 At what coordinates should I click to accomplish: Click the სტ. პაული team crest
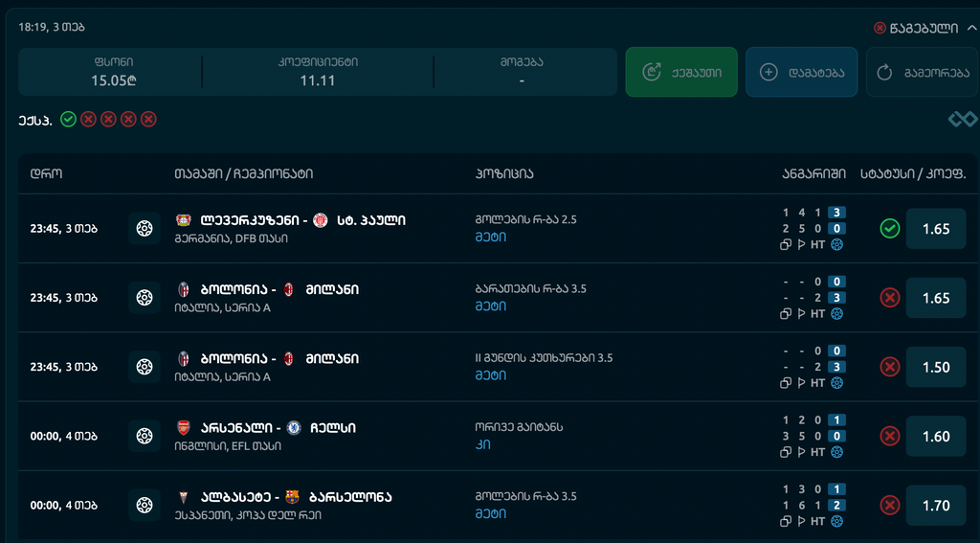[x=321, y=220]
